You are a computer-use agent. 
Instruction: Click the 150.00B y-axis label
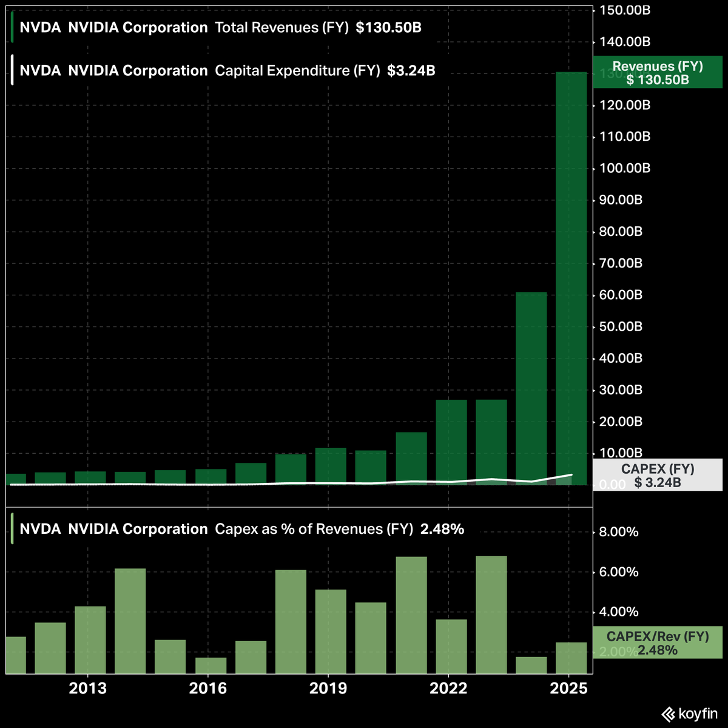coord(625,11)
